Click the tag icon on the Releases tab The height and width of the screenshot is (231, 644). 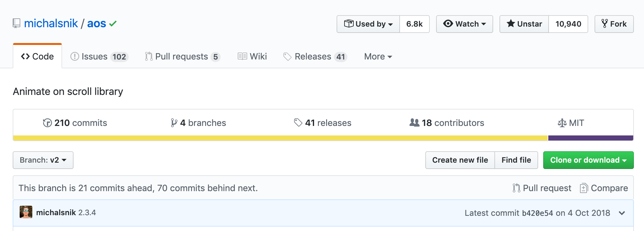click(287, 56)
